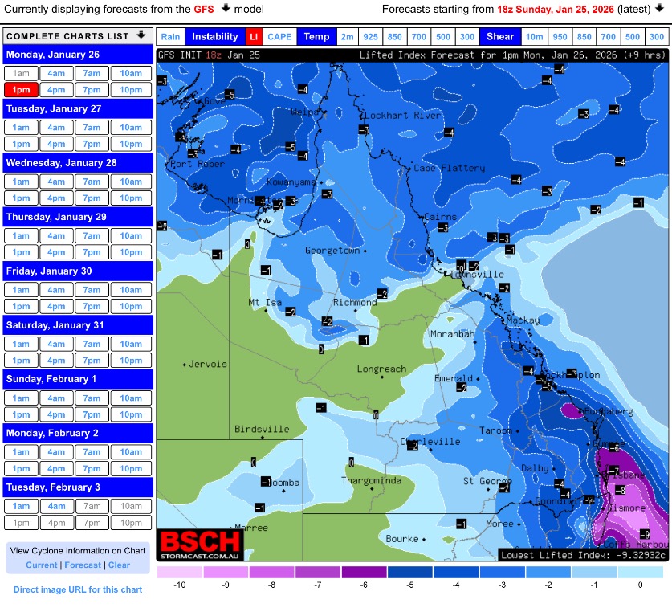This screenshot has height=616, width=672.
Task: Select the Rain chart tab
Action: (170, 37)
